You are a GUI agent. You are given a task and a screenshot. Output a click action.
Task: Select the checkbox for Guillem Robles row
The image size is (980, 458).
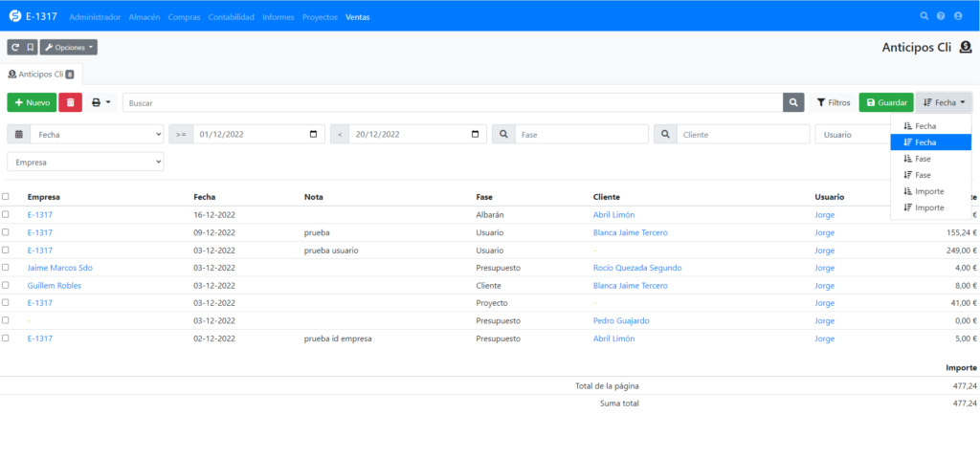(6, 285)
